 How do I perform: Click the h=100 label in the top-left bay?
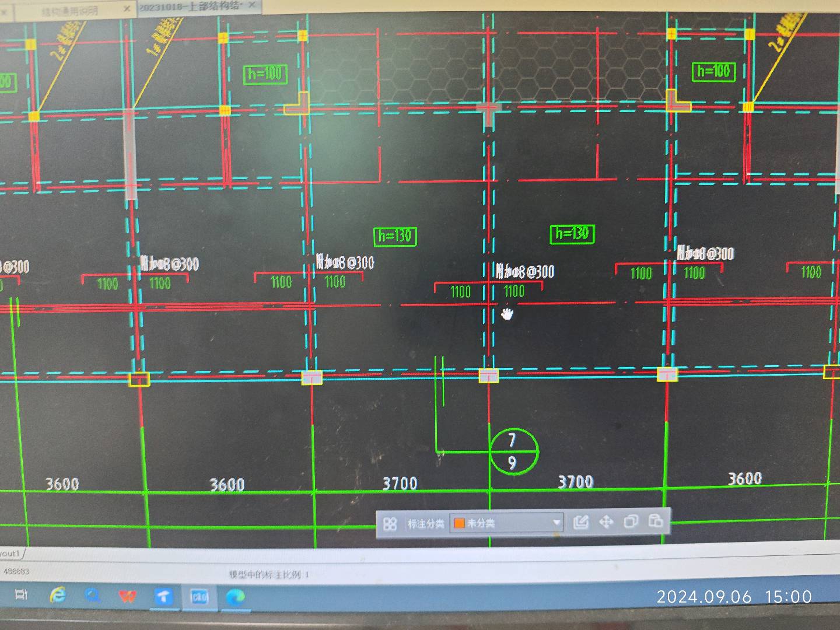pyautogui.click(x=265, y=74)
